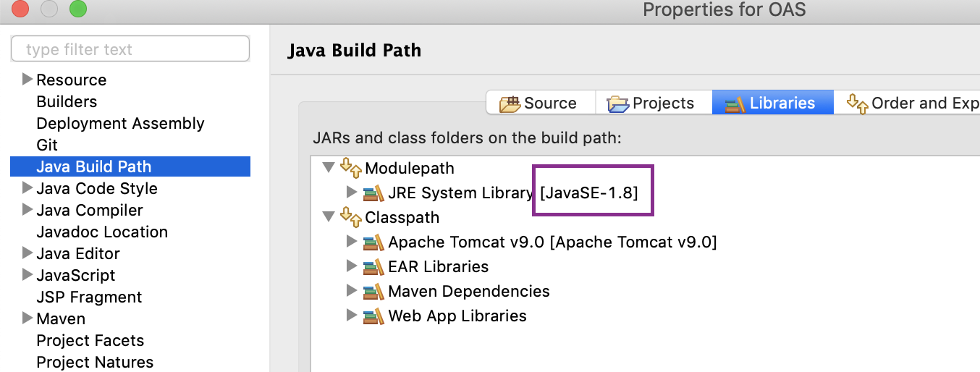Expand the JRE System Library node
Viewport: 980px width, 372px height.
coord(352,193)
